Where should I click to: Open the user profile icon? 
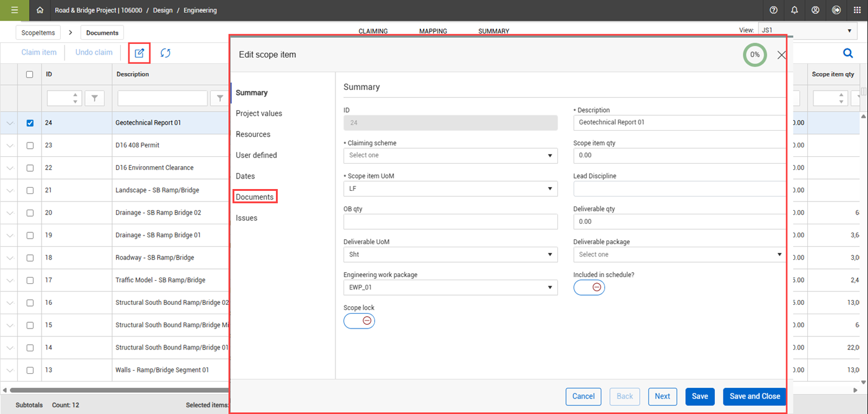click(x=815, y=10)
